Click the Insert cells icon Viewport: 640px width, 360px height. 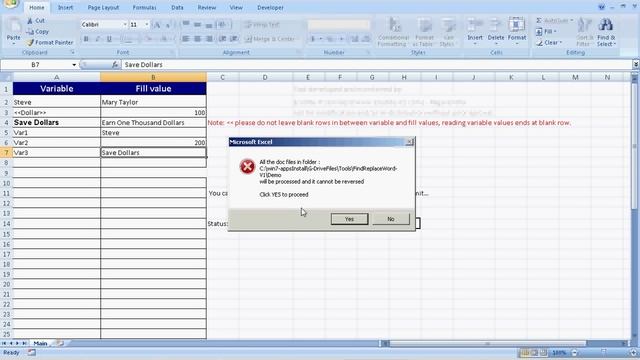[475, 25]
